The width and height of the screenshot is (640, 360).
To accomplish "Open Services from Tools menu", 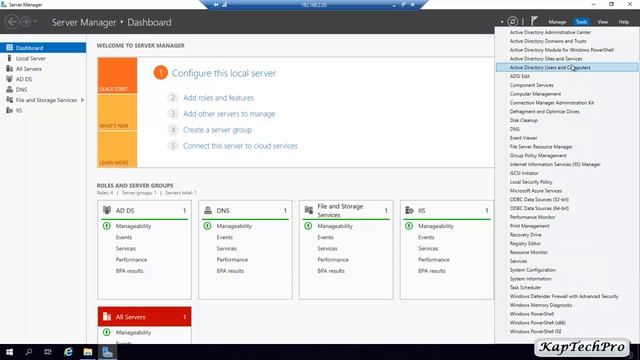I will (x=518, y=261).
